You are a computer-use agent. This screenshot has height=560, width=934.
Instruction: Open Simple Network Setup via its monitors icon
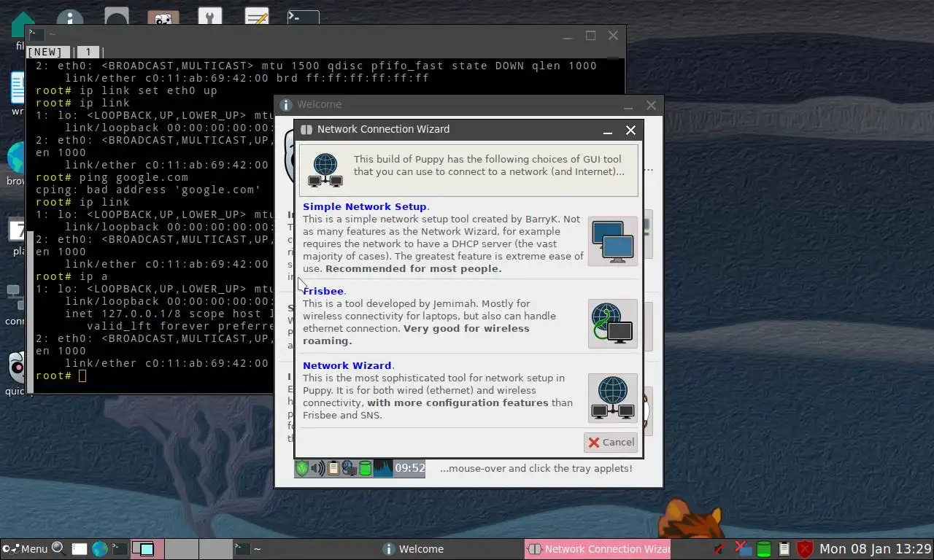[x=613, y=241]
